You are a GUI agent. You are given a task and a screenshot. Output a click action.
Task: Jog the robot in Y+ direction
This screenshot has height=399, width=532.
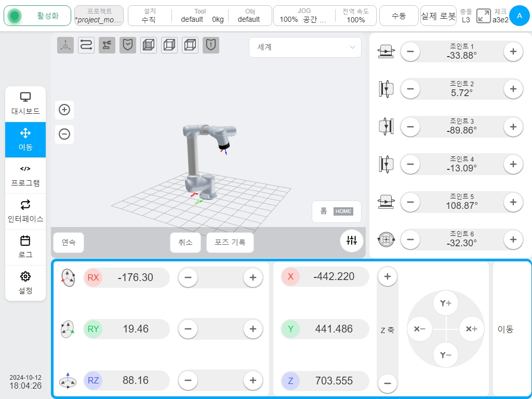445,303
